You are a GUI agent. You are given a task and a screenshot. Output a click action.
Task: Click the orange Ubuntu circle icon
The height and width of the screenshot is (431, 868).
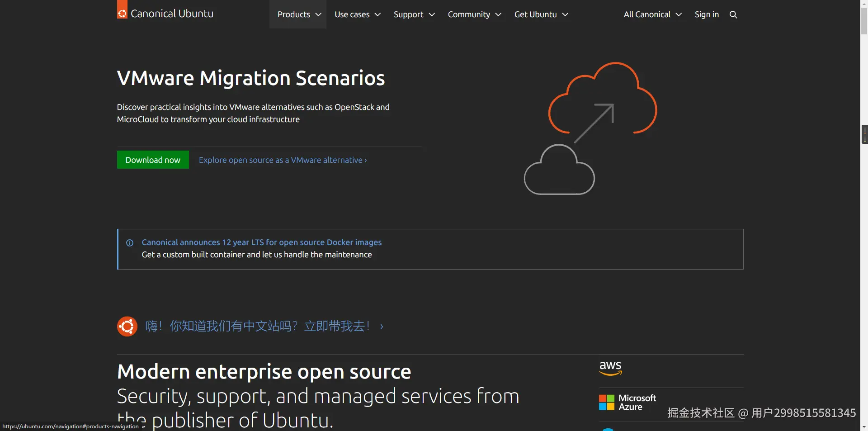pos(127,326)
